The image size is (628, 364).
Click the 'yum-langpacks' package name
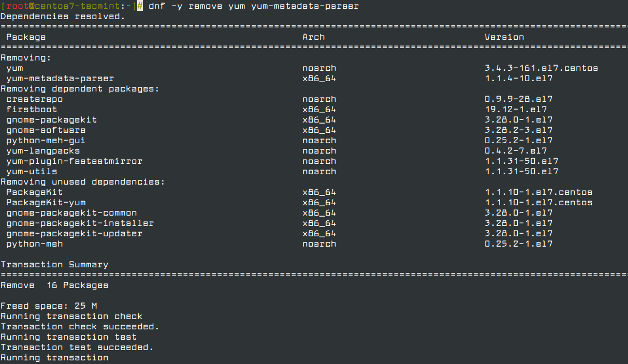click(x=43, y=151)
